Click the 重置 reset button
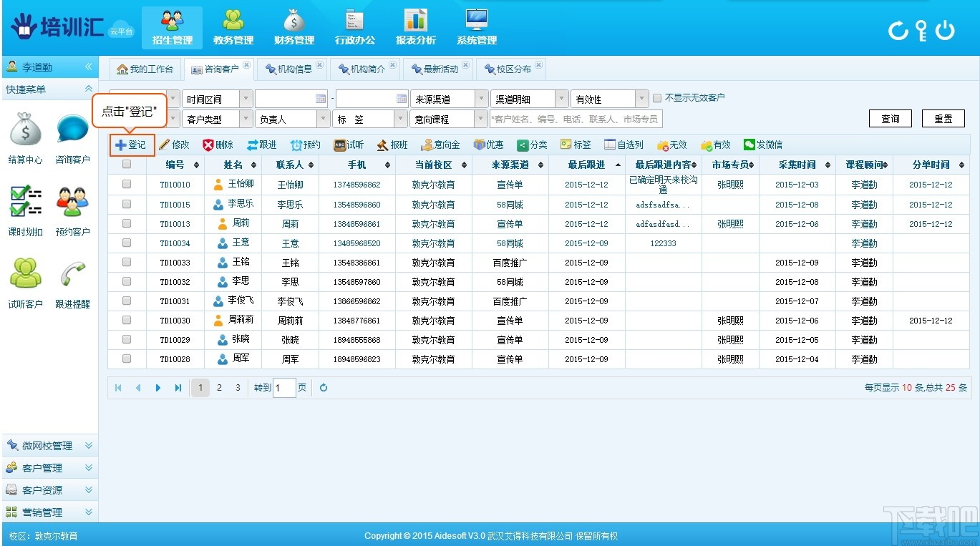 (x=943, y=119)
